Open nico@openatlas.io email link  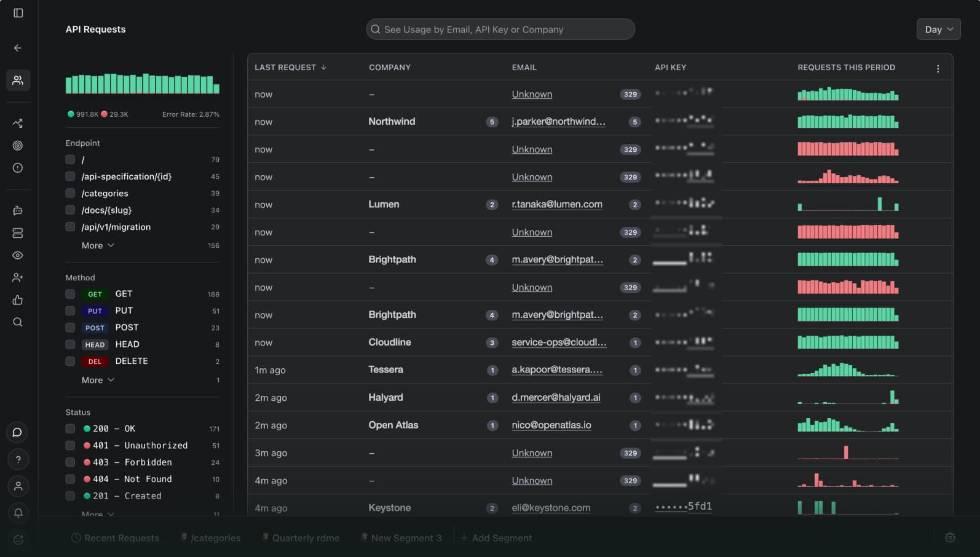coord(551,425)
